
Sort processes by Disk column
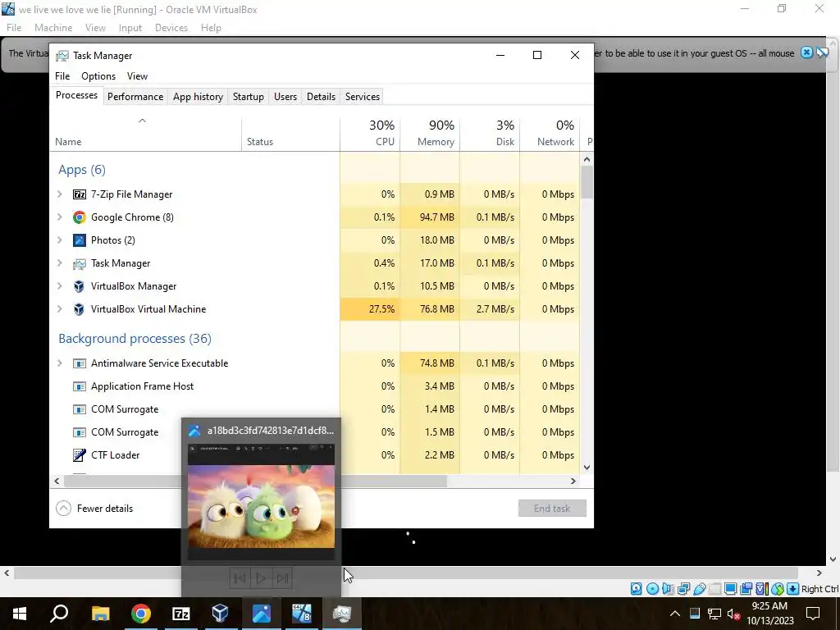click(x=491, y=133)
